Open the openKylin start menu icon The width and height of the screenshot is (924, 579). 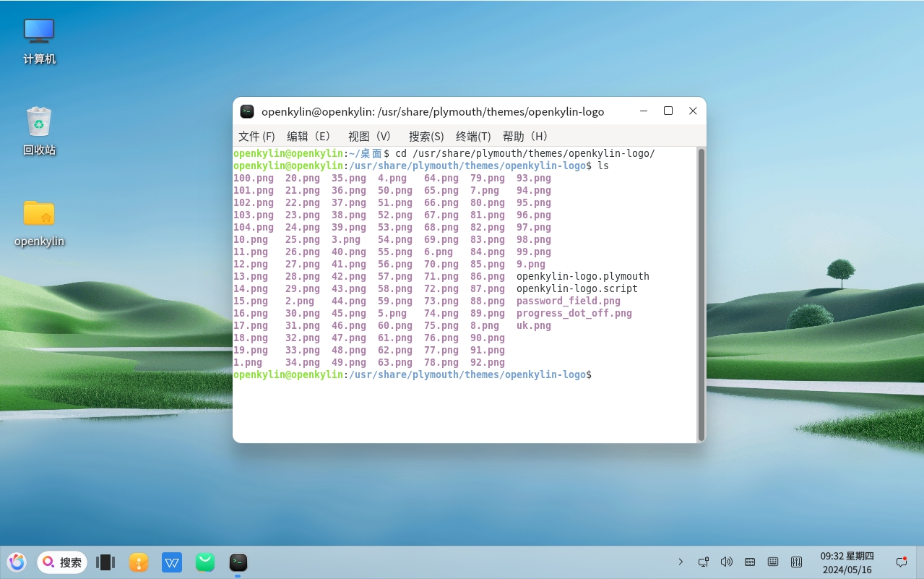17,562
